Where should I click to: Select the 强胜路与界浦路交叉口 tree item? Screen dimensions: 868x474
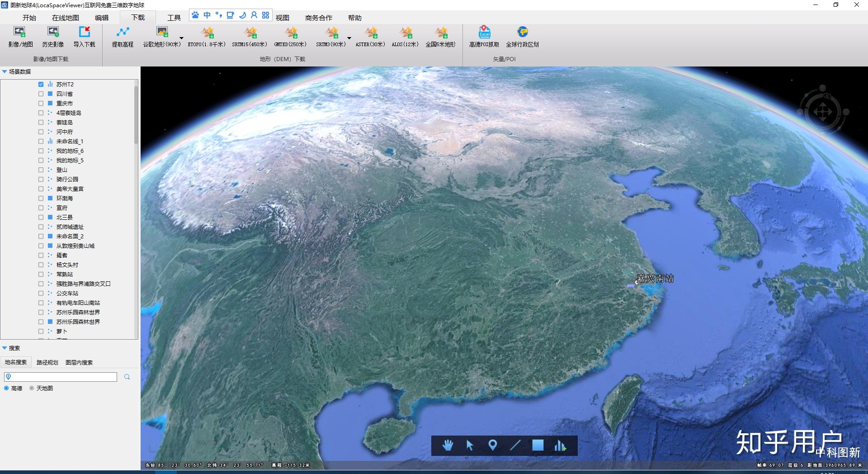pos(84,284)
